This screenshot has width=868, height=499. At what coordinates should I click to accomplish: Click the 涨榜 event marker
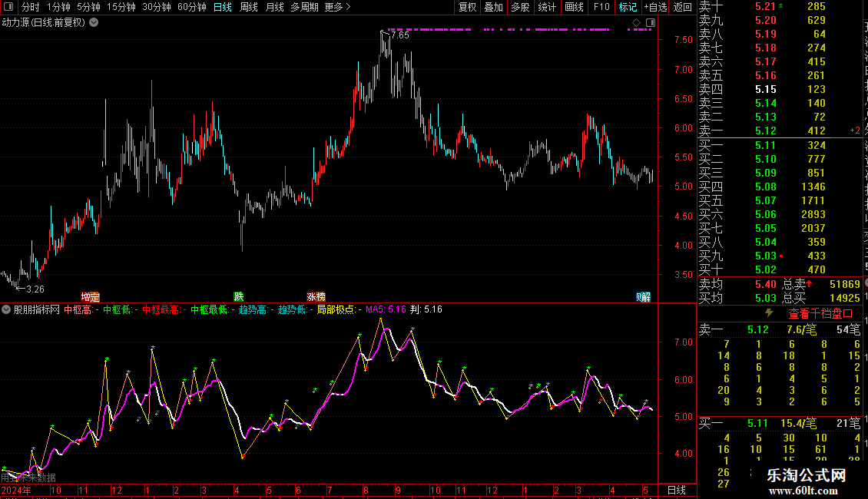tap(316, 297)
